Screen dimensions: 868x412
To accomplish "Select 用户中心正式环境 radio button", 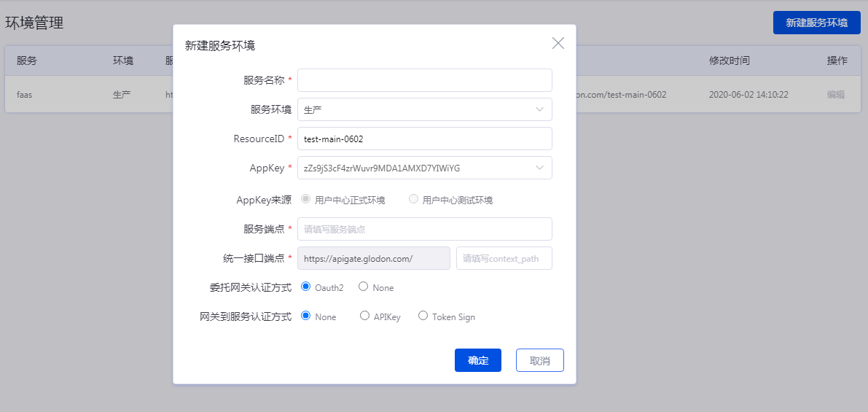I will tap(306, 199).
